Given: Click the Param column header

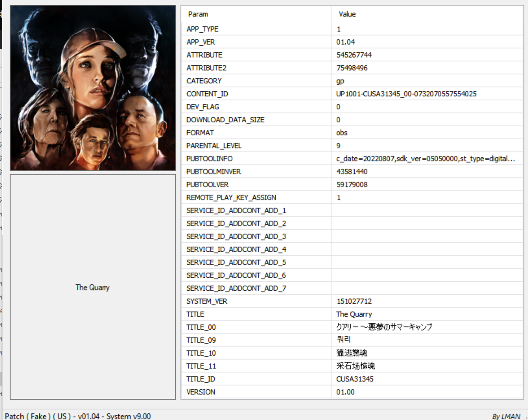Looking at the screenshot, I should click(198, 14).
